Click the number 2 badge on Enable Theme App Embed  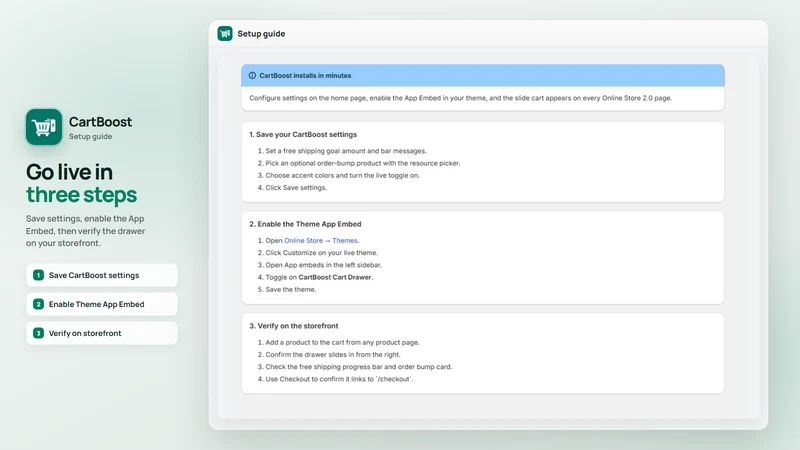(x=38, y=304)
